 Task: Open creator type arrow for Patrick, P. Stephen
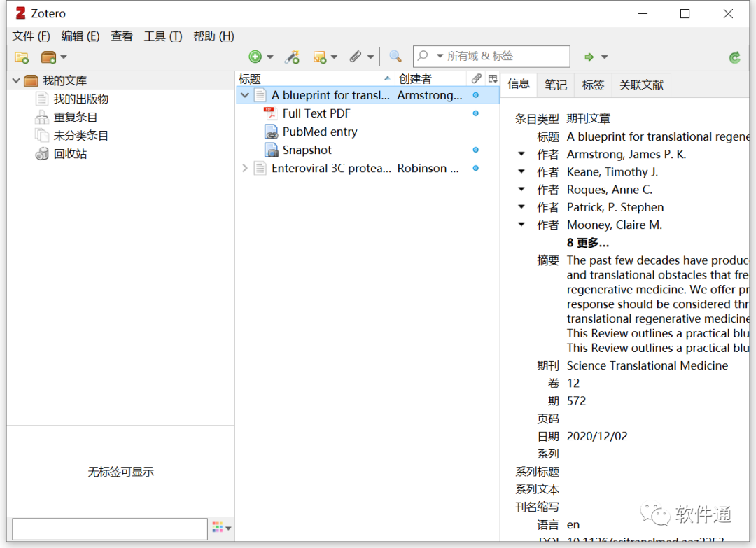point(521,206)
